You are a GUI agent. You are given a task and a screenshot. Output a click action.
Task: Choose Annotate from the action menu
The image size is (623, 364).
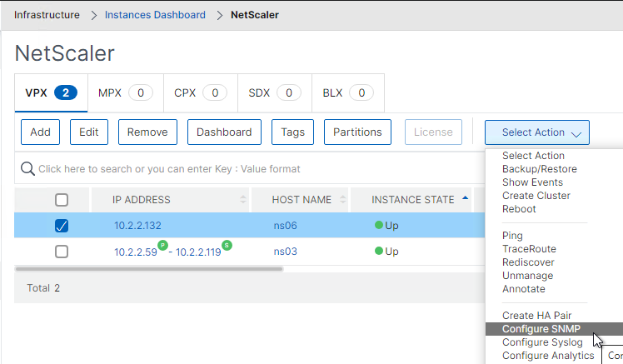pyautogui.click(x=523, y=289)
